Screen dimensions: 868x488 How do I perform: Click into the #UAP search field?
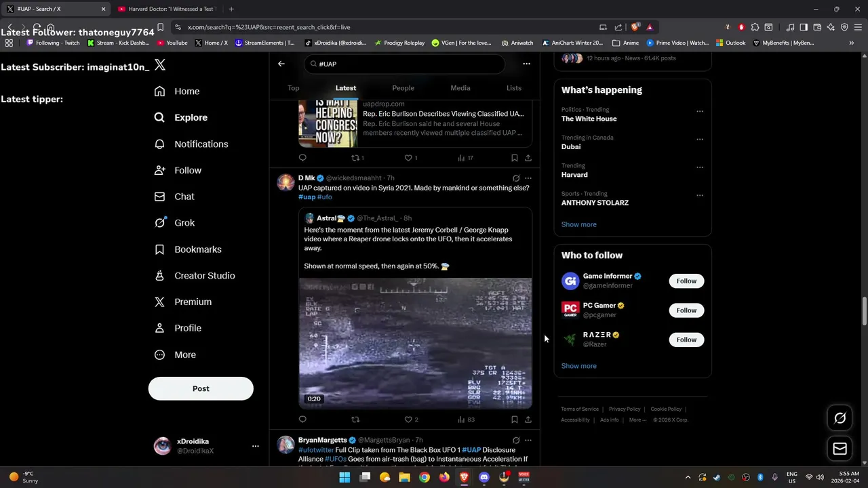404,64
